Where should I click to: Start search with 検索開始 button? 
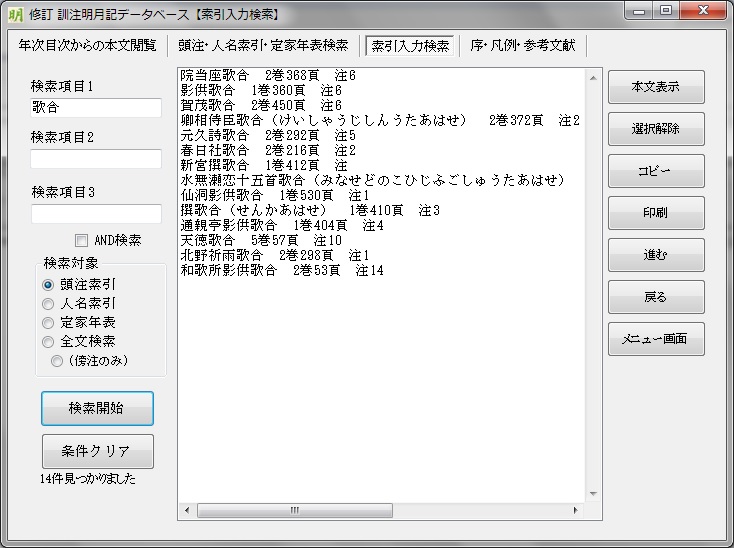tap(97, 409)
